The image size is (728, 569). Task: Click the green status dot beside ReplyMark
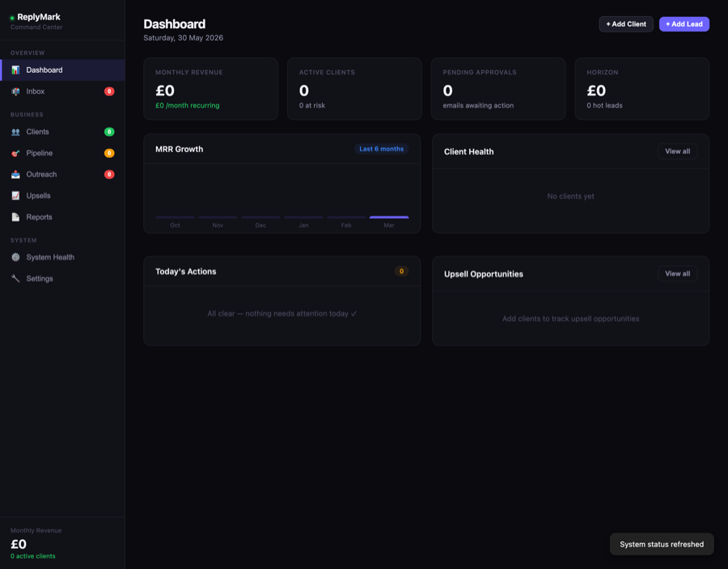coord(12,18)
